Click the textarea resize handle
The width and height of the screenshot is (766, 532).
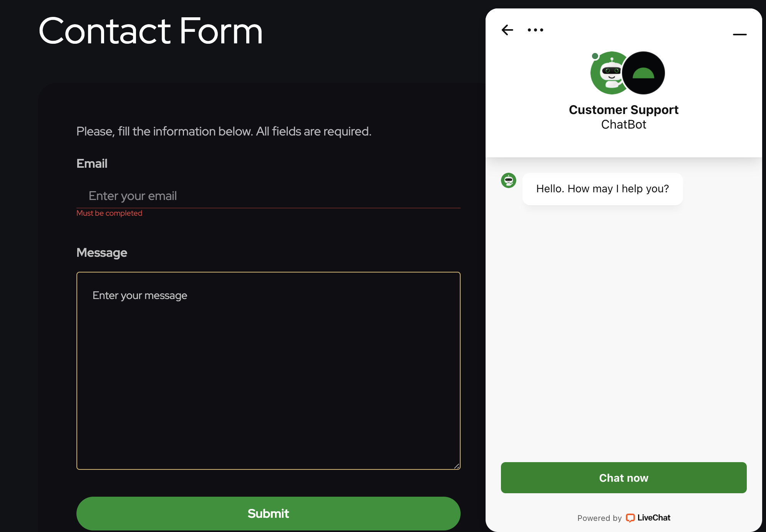click(457, 466)
